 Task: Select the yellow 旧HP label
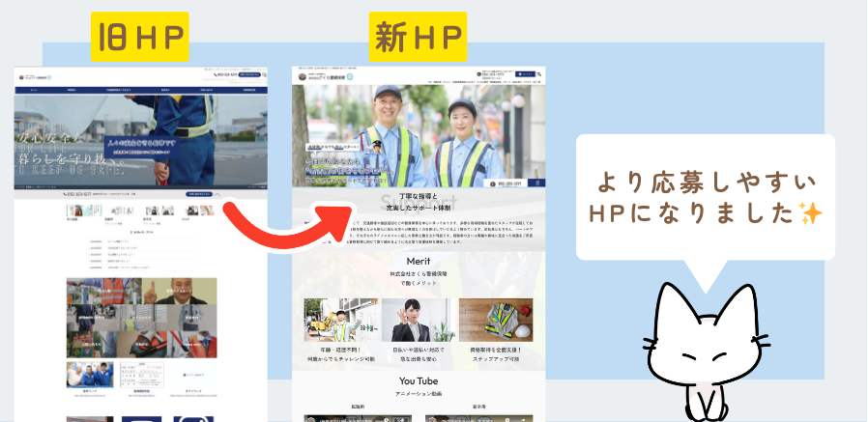138,37
